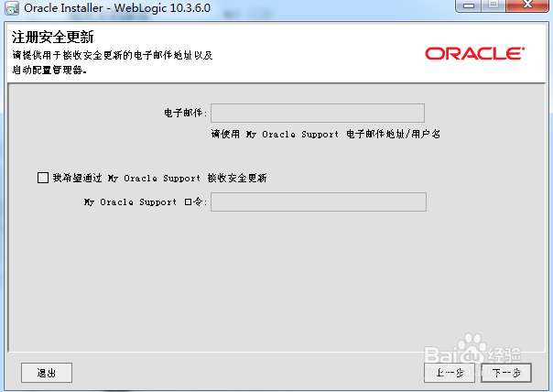Click the description ending 自动配置管理器

click(112, 62)
